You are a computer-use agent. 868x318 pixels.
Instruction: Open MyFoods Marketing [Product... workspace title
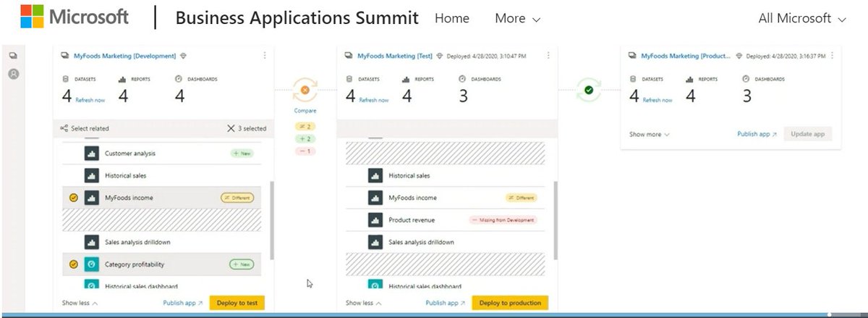click(x=686, y=55)
